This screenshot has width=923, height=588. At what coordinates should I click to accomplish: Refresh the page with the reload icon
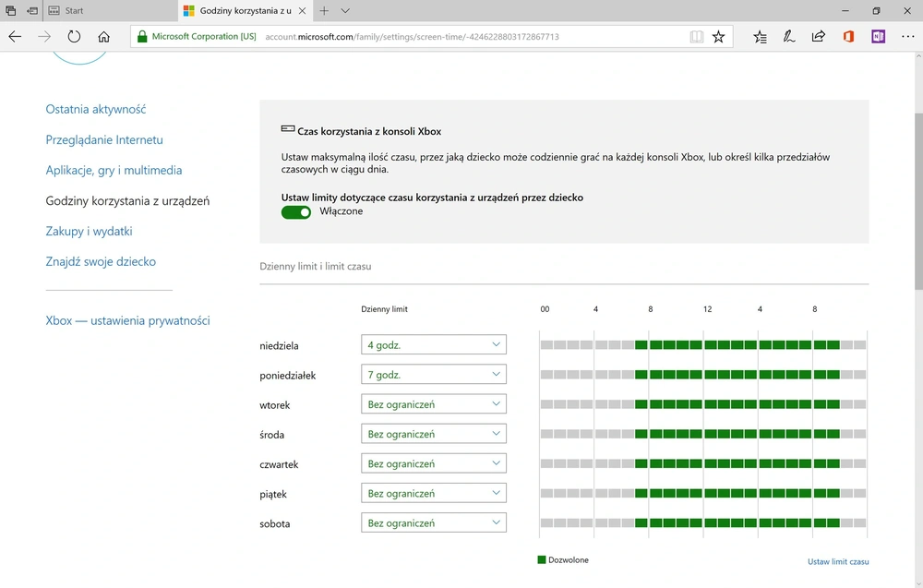(x=74, y=37)
